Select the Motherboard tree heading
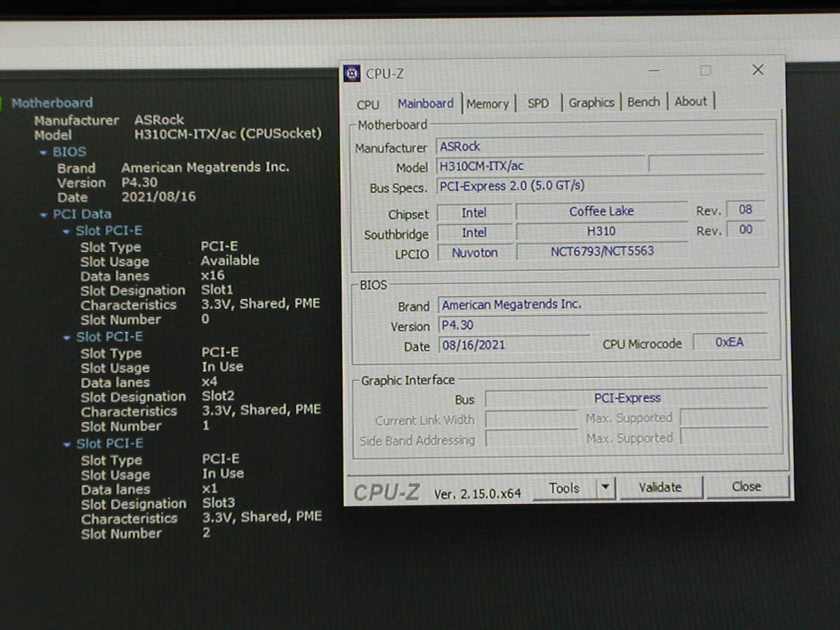This screenshot has width=840, height=630. [x=52, y=103]
